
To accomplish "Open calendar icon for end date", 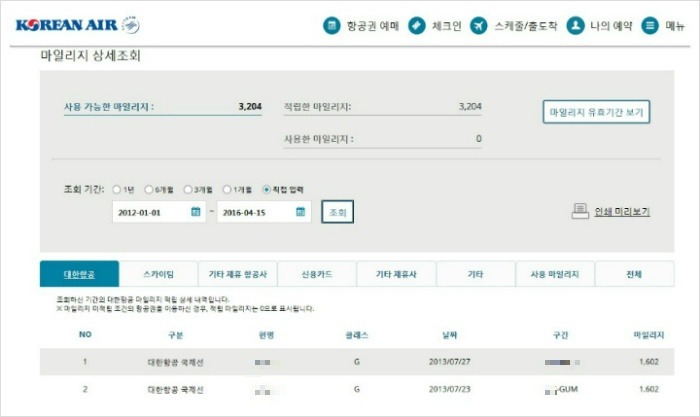I will click(300, 212).
